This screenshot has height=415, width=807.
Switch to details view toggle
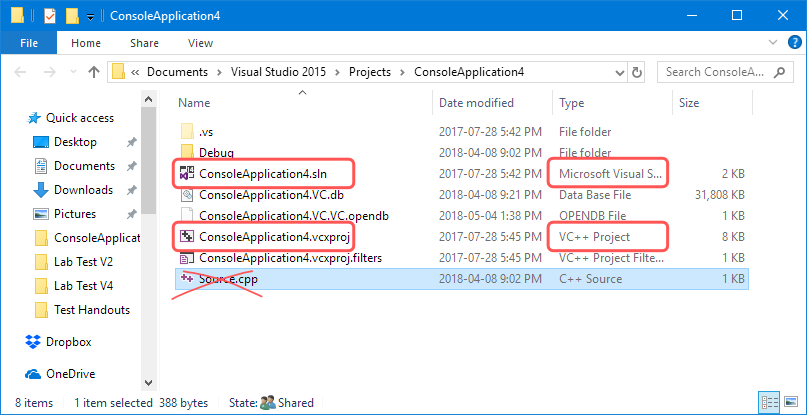(769, 402)
